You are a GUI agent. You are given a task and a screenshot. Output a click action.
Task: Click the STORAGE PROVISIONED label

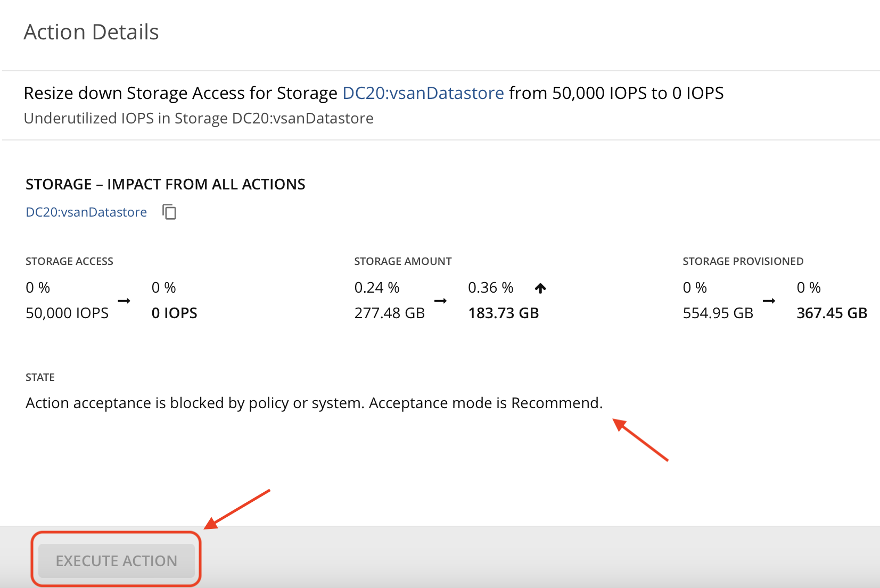tap(743, 261)
